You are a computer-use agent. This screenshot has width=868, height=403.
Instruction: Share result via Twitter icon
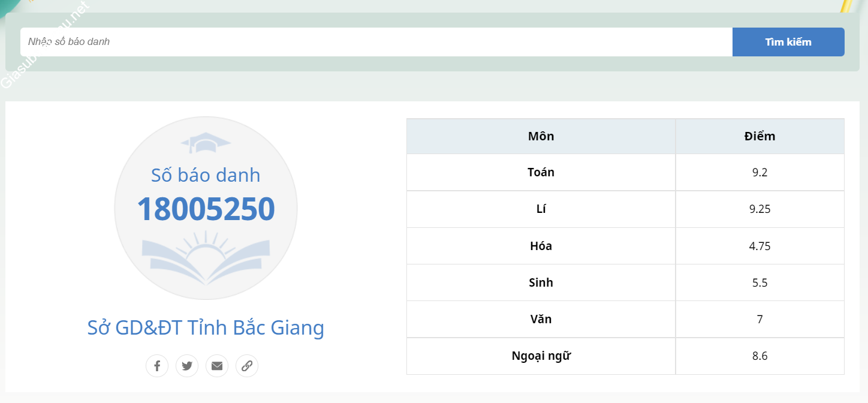pyautogui.click(x=187, y=366)
